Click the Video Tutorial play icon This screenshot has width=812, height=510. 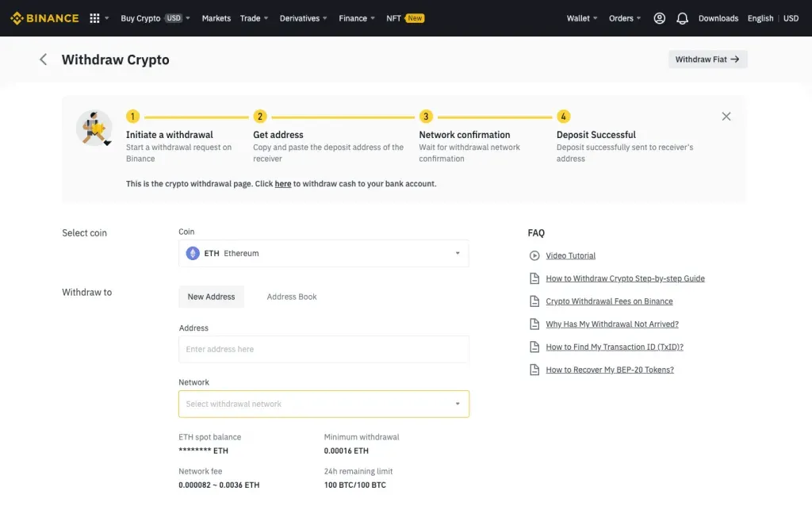pos(534,255)
